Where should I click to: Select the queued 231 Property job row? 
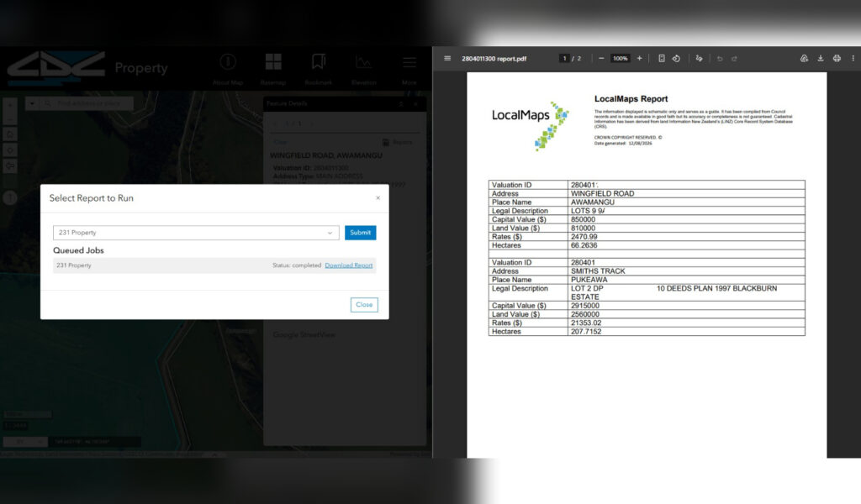pos(214,265)
